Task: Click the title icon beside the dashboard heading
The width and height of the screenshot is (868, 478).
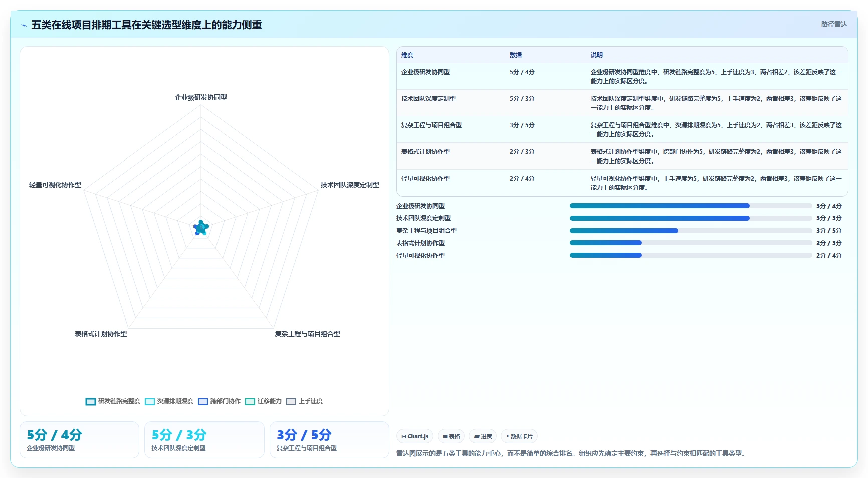Action: point(24,25)
